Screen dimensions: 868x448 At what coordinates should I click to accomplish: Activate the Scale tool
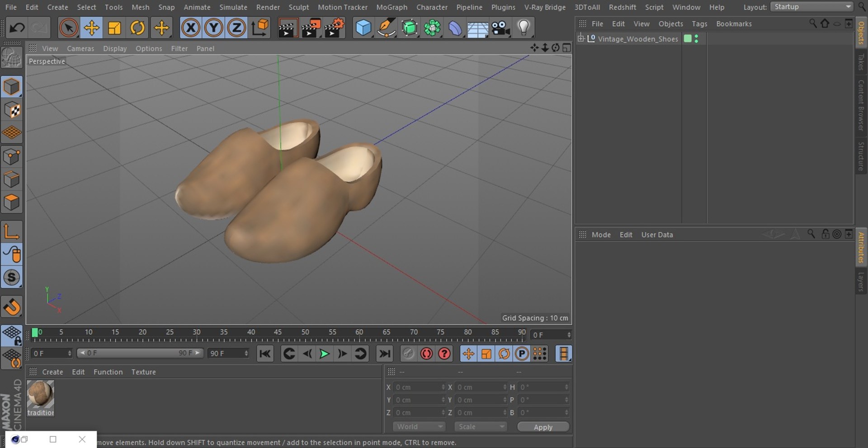coord(114,28)
